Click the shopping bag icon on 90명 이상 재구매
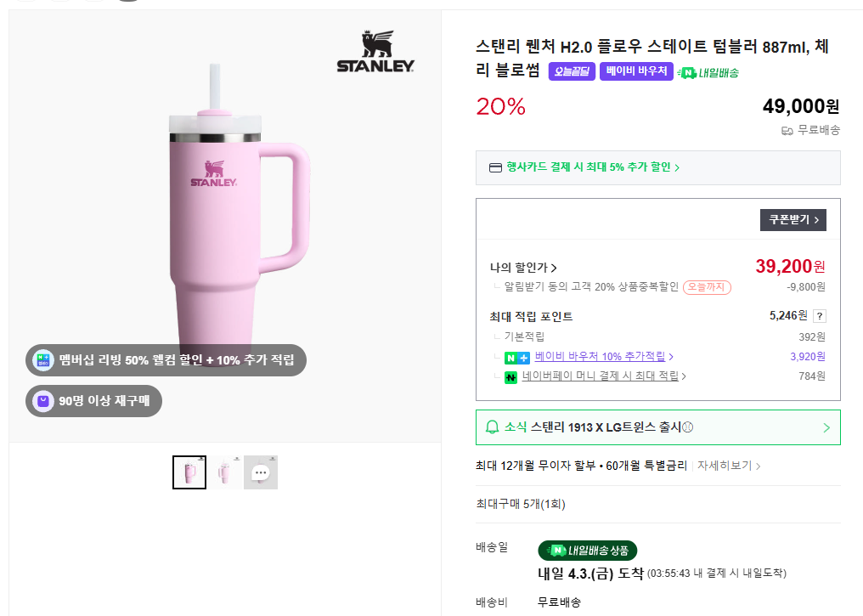The height and width of the screenshot is (616, 863). point(42,401)
